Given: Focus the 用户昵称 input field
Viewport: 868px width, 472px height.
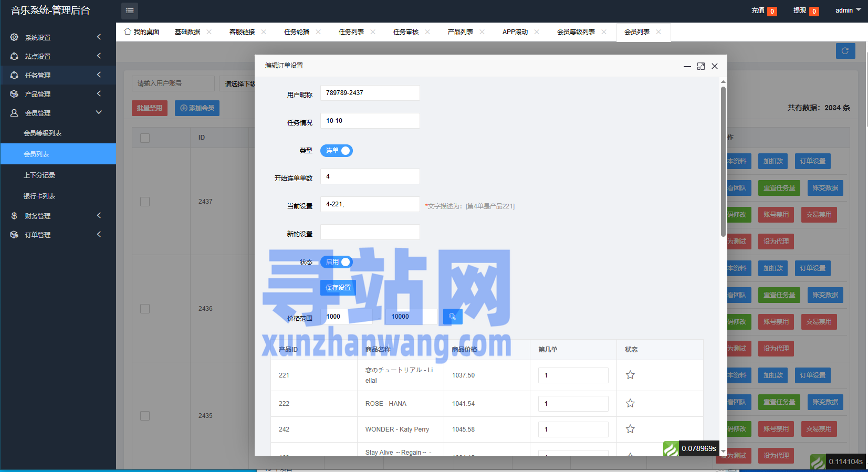Looking at the screenshot, I should point(370,93).
